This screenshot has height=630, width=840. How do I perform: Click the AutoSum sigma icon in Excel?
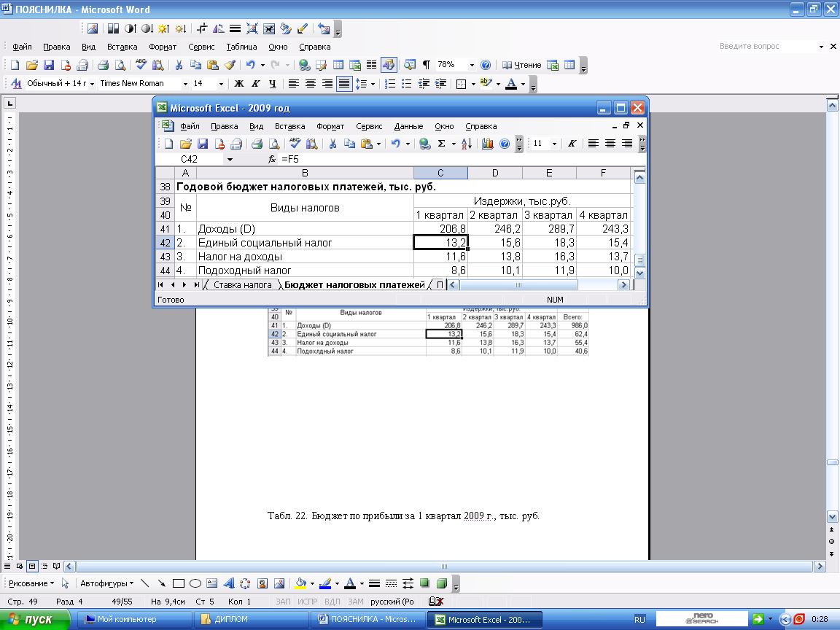(x=441, y=144)
